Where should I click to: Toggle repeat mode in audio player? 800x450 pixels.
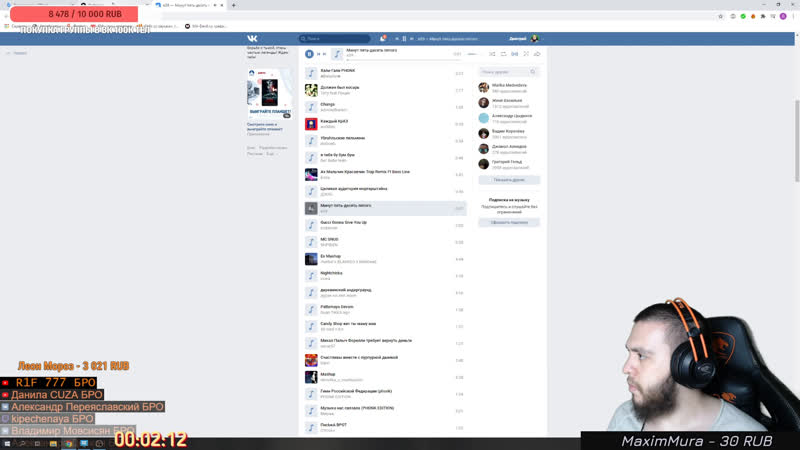tap(503, 54)
